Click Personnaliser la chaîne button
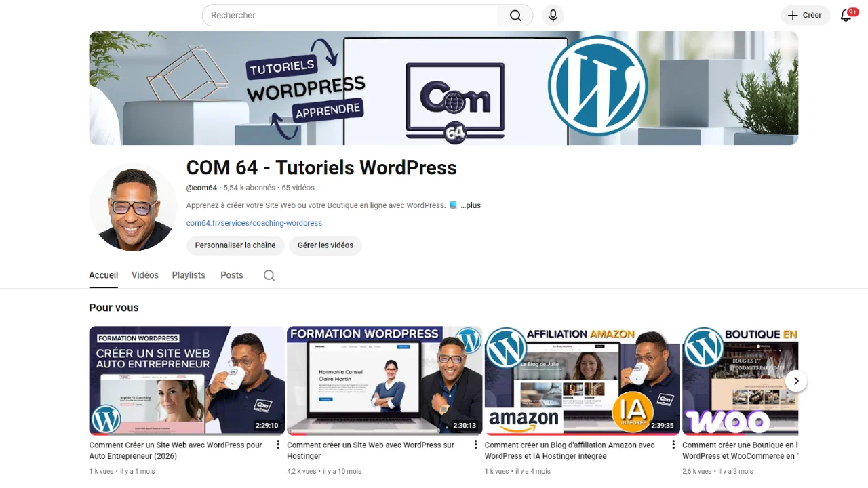This screenshot has width=868, height=488. tap(235, 245)
